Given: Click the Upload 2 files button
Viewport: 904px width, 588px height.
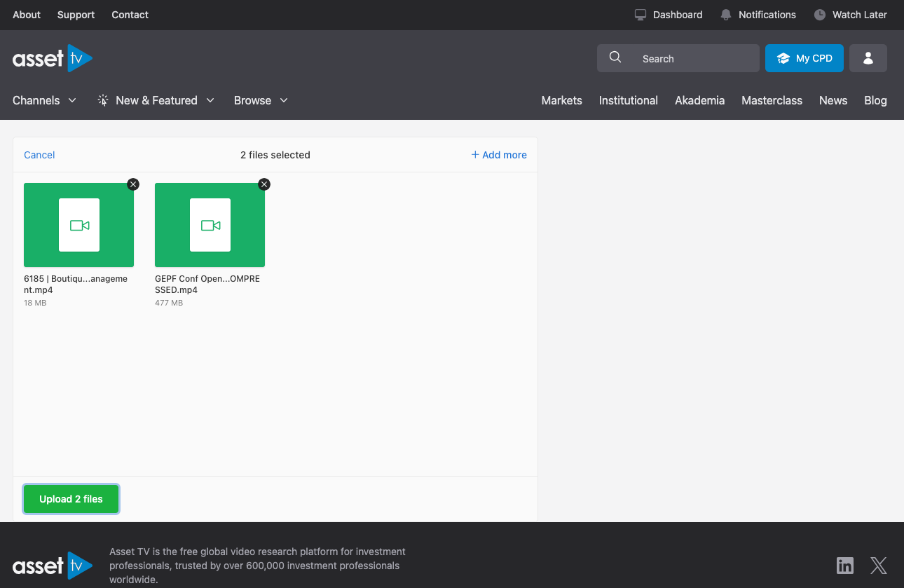Looking at the screenshot, I should pyautogui.click(x=71, y=499).
